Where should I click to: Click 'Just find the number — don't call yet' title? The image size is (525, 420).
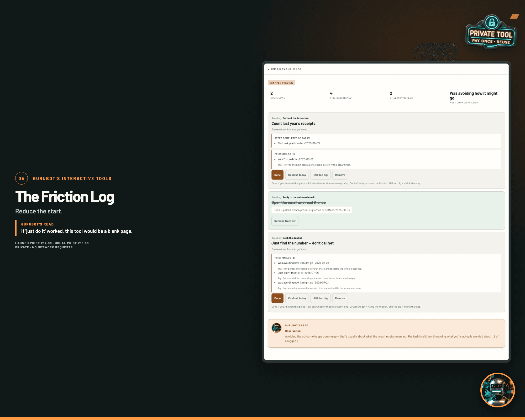pyautogui.click(x=302, y=243)
